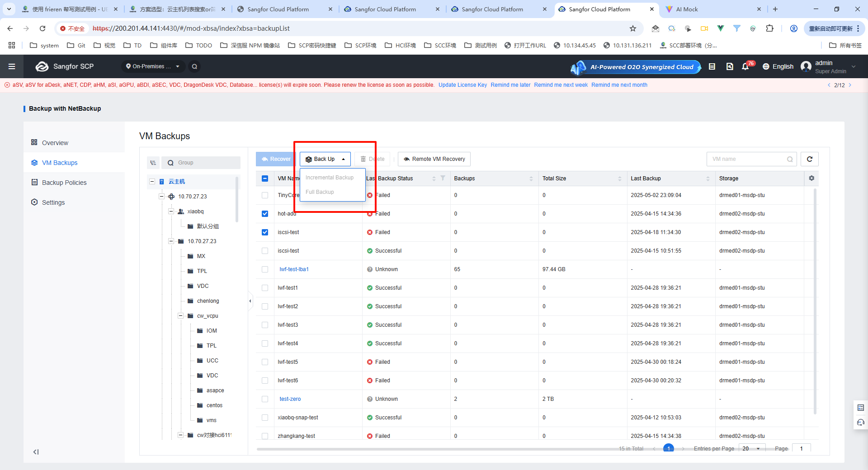Bookmark this page with star icon

pos(633,28)
